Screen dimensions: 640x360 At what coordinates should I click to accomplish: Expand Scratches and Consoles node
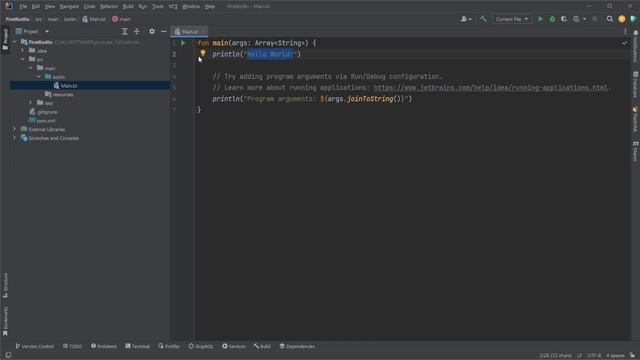15,138
